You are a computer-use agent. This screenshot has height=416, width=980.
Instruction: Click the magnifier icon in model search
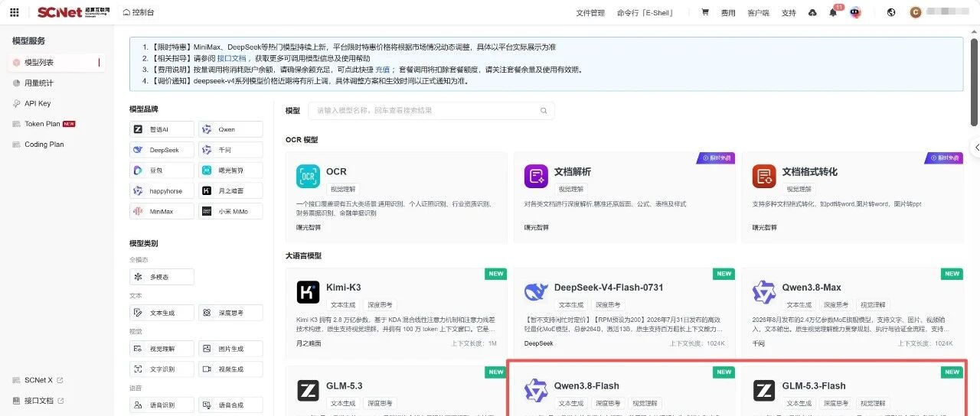[x=544, y=111]
